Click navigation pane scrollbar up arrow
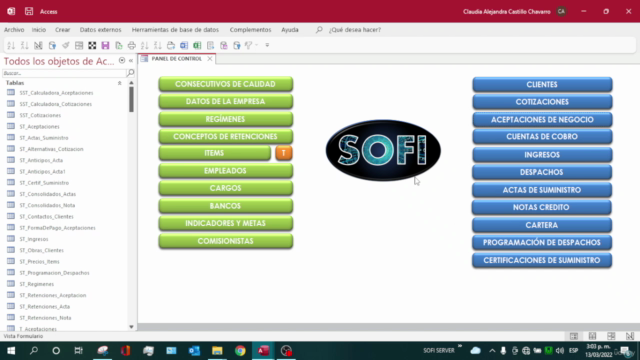The width and height of the screenshot is (640, 360). 131,83
